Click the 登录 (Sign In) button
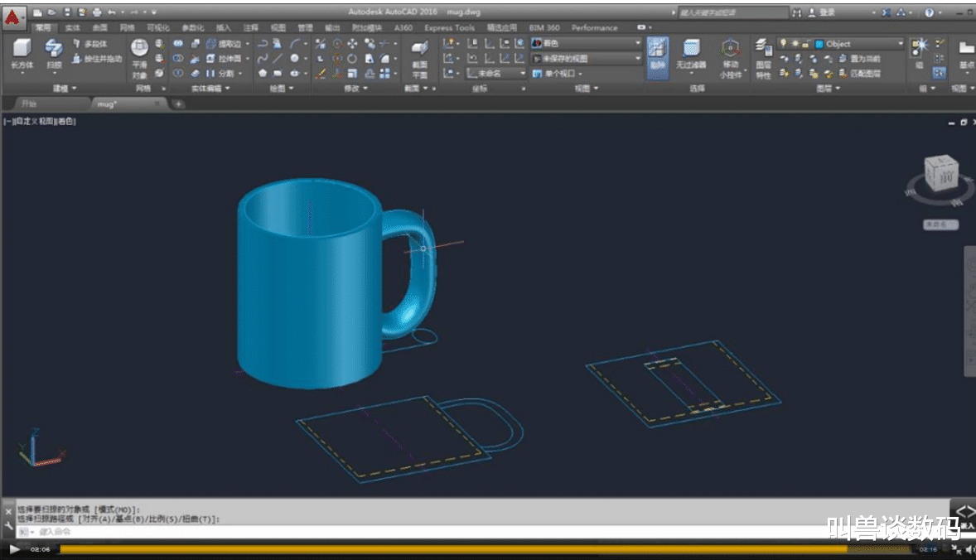Viewport: 976px width, 560px height. [826, 13]
